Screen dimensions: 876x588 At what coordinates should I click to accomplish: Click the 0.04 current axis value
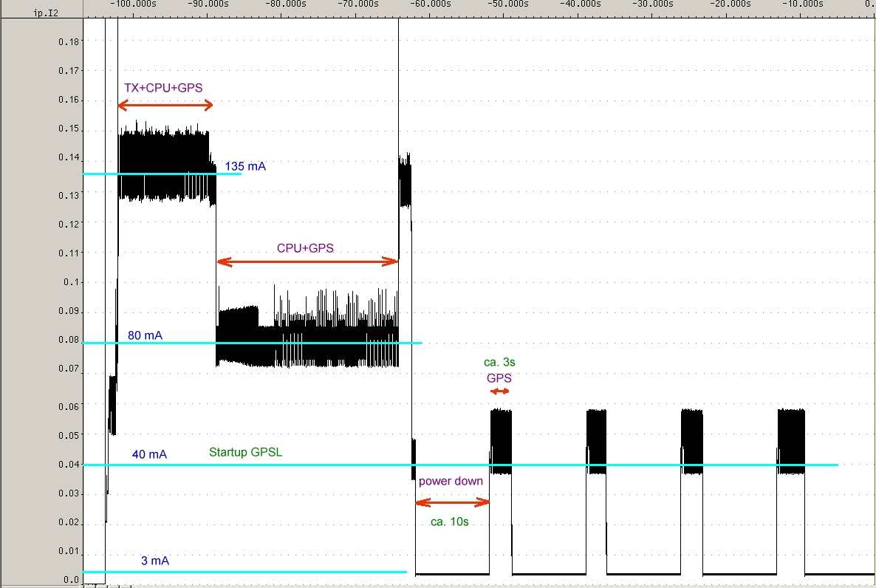pos(69,465)
